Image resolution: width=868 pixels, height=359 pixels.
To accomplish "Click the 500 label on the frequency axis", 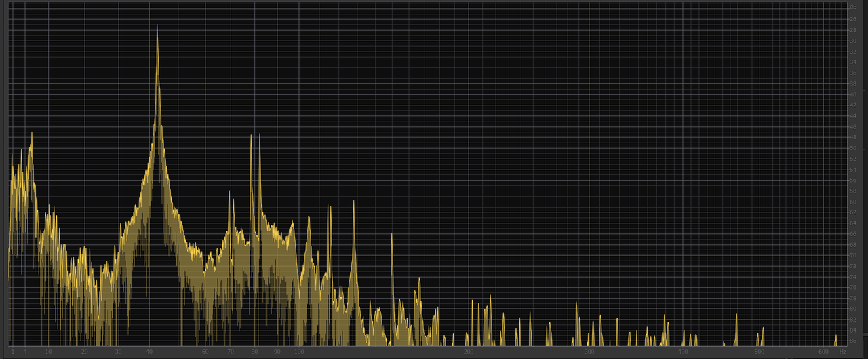I will point(760,352).
